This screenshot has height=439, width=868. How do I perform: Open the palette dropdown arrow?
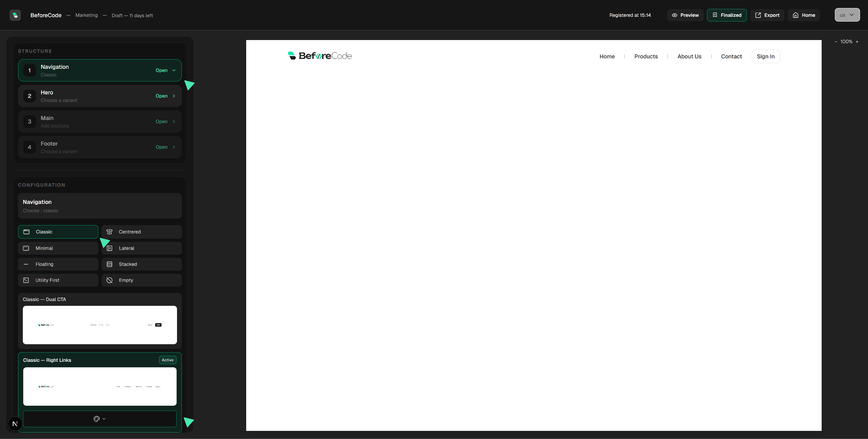tap(104, 419)
